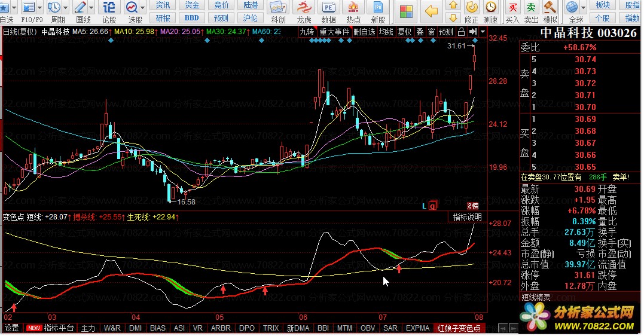Click 指标说明 indicator description button
Screen dimensions: 644x336
point(467,217)
